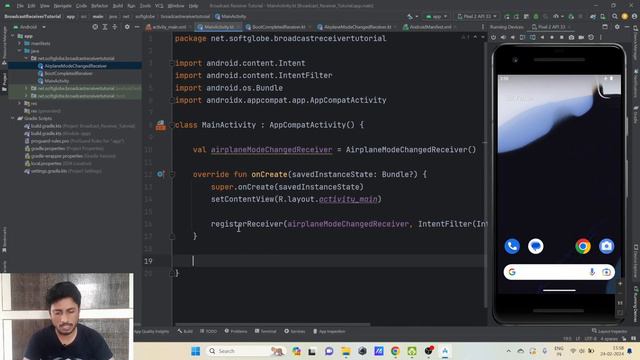Collapse the app module tree node

(13, 36)
